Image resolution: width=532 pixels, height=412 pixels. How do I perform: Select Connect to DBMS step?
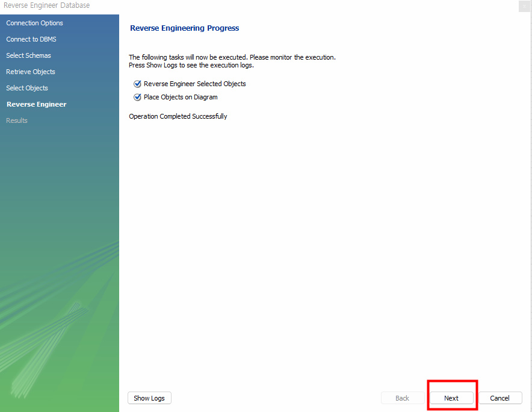31,39
